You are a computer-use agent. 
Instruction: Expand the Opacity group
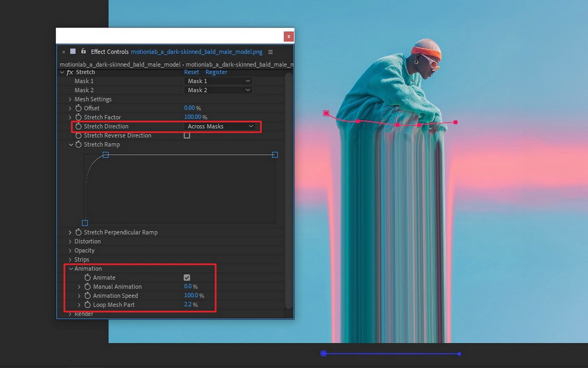[70, 250]
